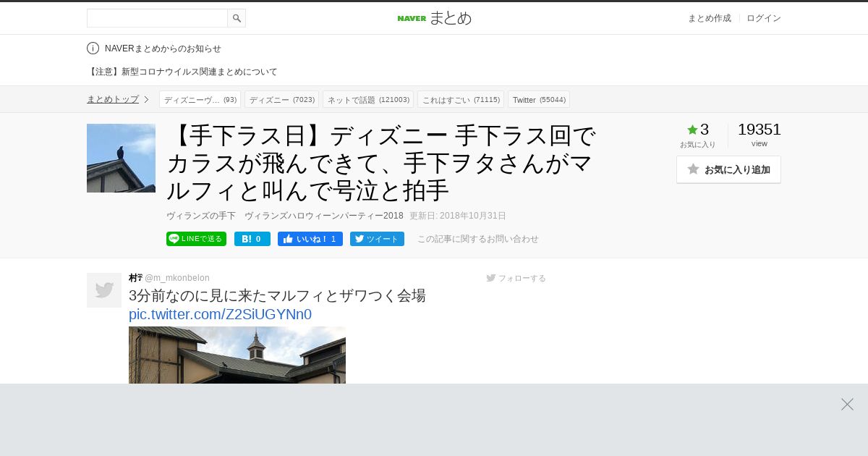
Task: Click the chevron next to まとめトップ
Action: pyautogui.click(x=146, y=99)
